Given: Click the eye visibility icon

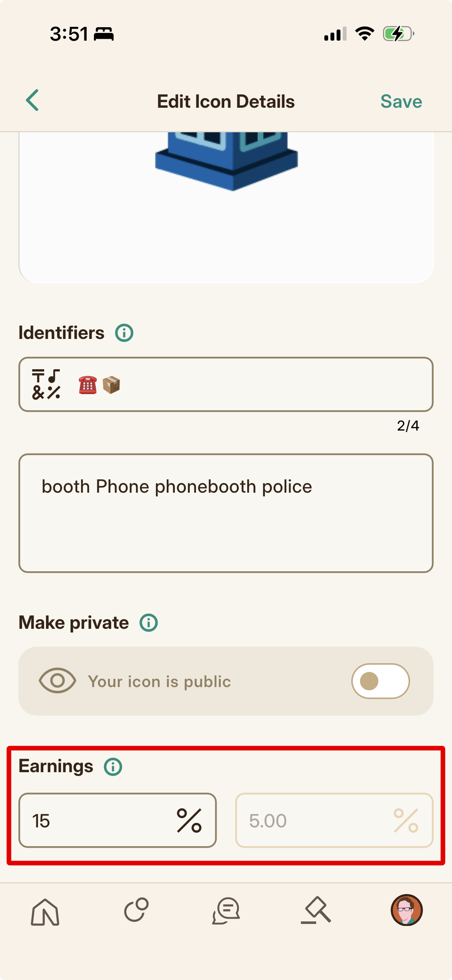Looking at the screenshot, I should pyautogui.click(x=58, y=681).
